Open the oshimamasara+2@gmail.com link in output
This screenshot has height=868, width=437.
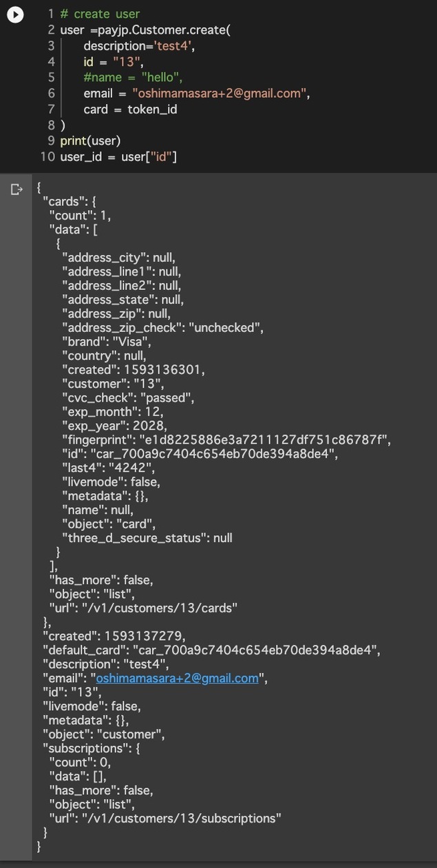[178, 679]
